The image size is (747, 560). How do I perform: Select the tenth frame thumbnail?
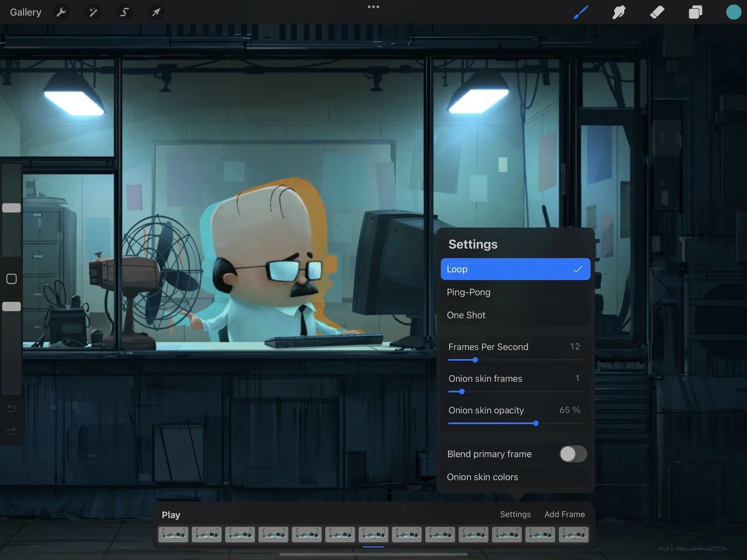coord(474,534)
